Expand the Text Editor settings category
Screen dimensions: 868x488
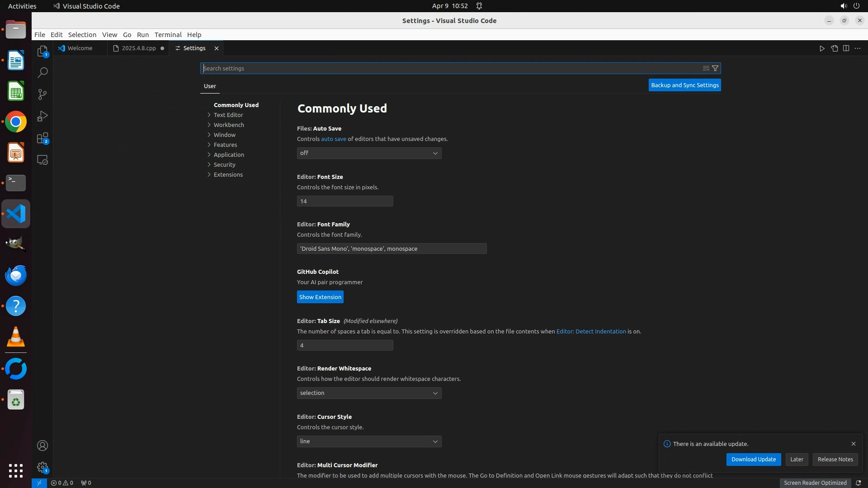pyautogui.click(x=228, y=115)
